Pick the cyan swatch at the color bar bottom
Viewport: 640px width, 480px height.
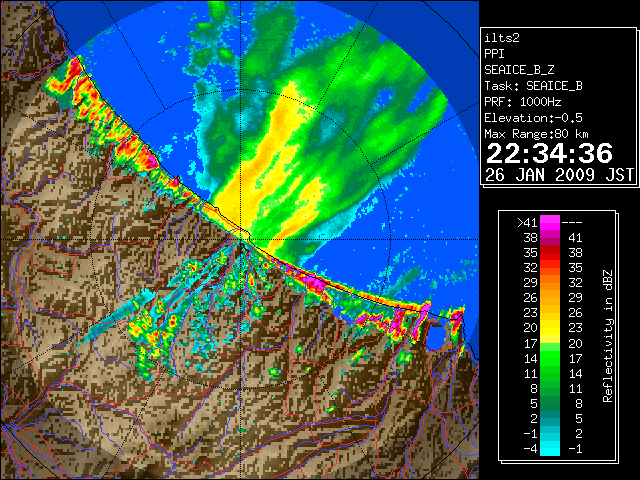pyautogui.click(x=550, y=449)
